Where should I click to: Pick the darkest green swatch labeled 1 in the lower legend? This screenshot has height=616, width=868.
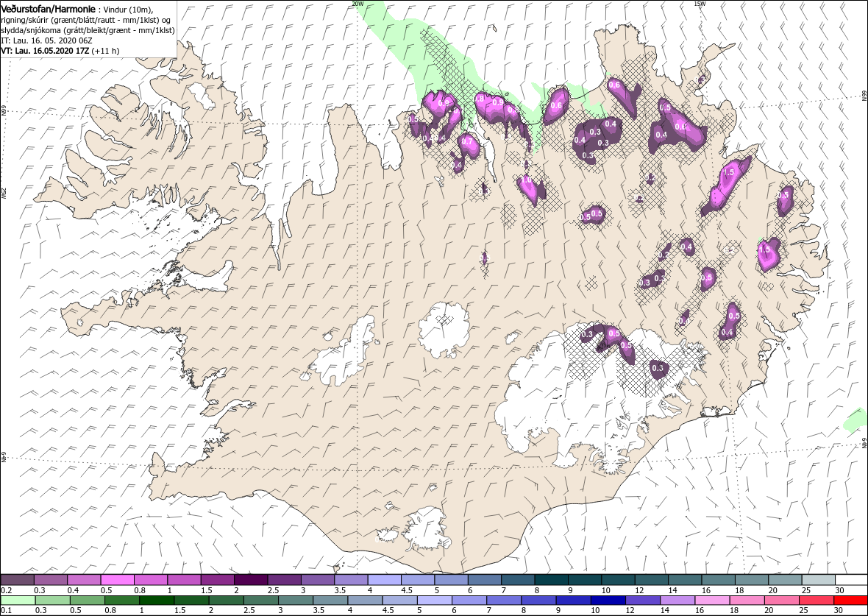pyautogui.click(x=156, y=601)
